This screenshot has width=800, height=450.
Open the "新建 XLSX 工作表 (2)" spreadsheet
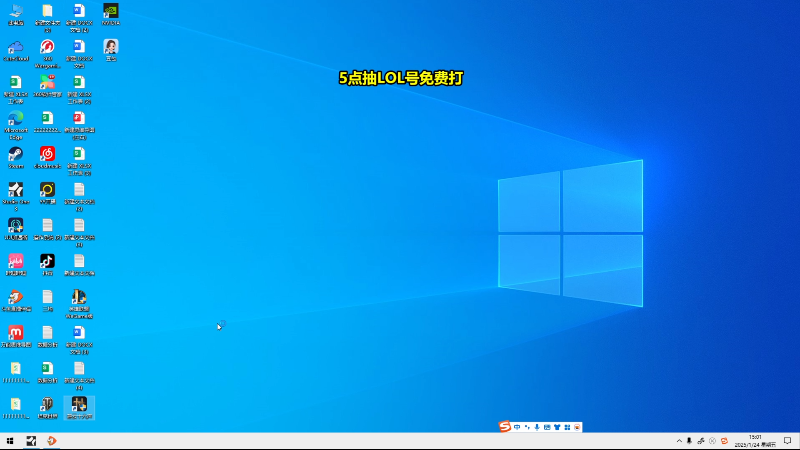pos(79,89)
